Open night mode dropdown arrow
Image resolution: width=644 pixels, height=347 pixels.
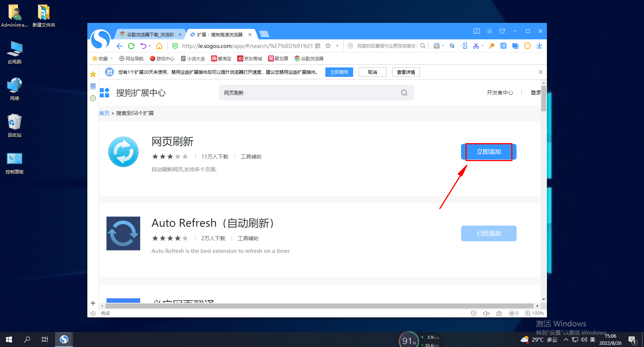[443, 46]
